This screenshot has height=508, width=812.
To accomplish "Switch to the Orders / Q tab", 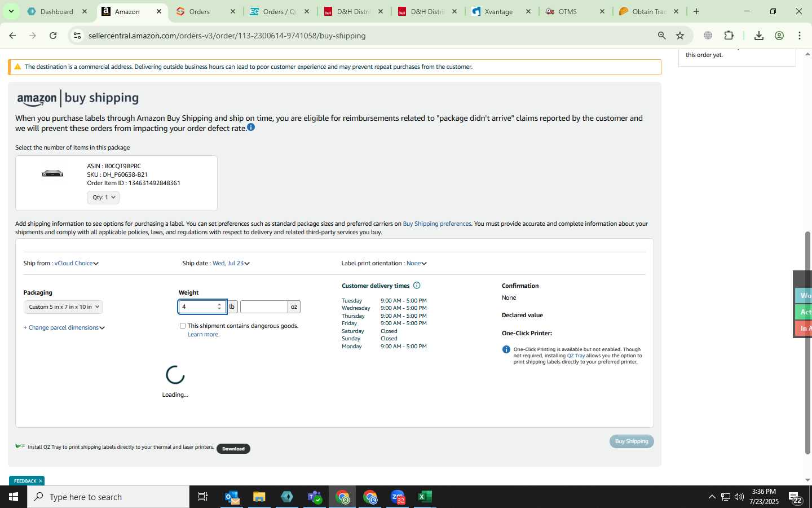I will (x=280, y=11).
